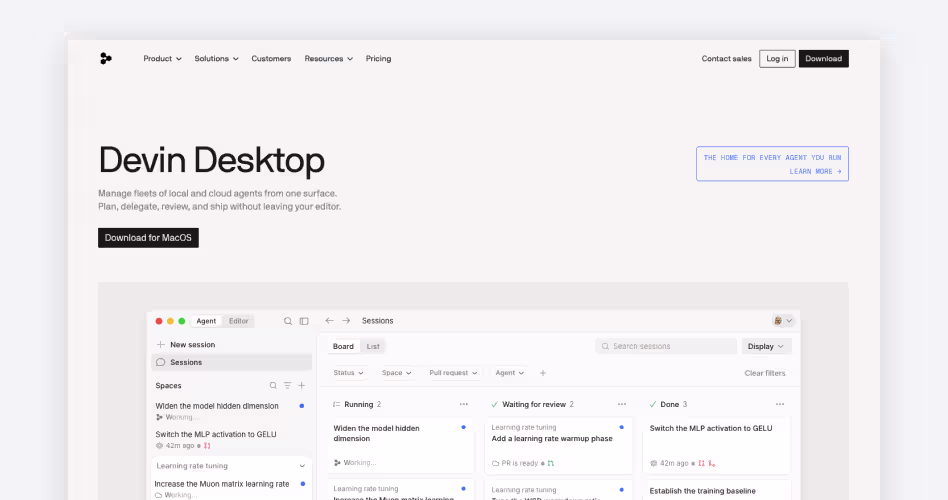Click the Running column status icon
The width and height of the screenshot is (948, 500).
[337, 404]
